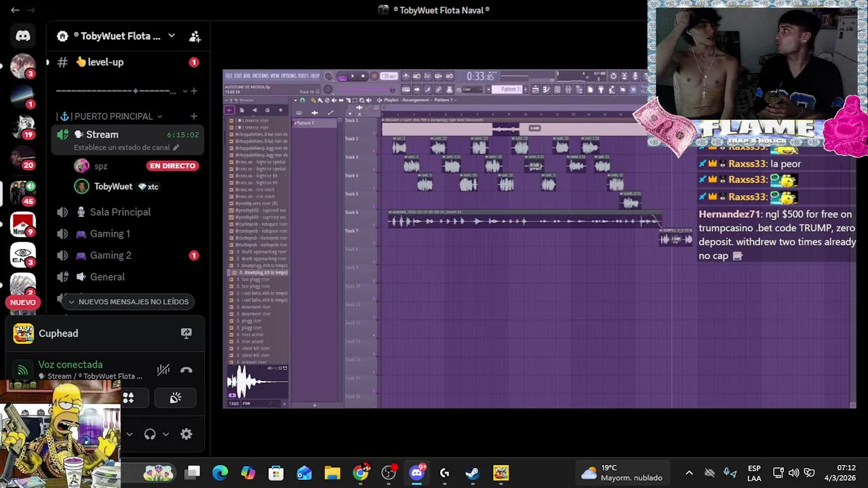Image resolution: width=868 pixels, height=488 pixels.
Task: Open FL Studio VIEW menu
Action: 275,75
